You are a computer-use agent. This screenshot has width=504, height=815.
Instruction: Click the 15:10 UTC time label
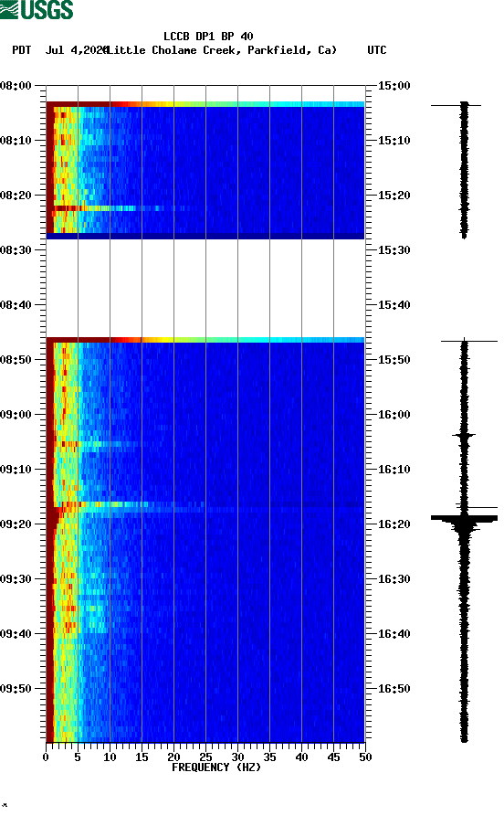394,141
